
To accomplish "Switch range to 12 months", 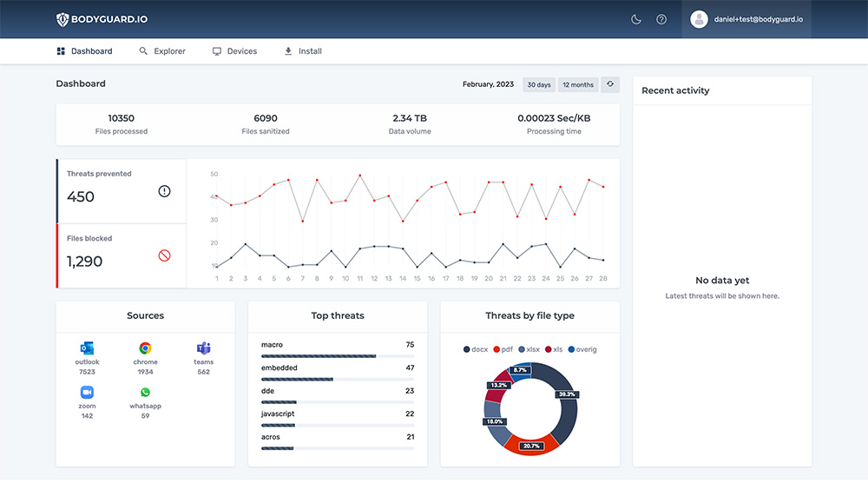I will (578, 85).
